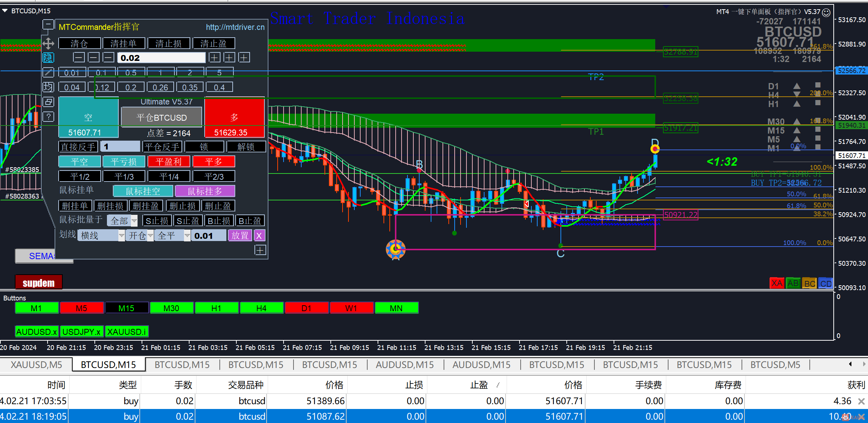The width and height of the screenshot is (868, 423).
Task: Open the question mark help icon
Action: tap(48, 117)
